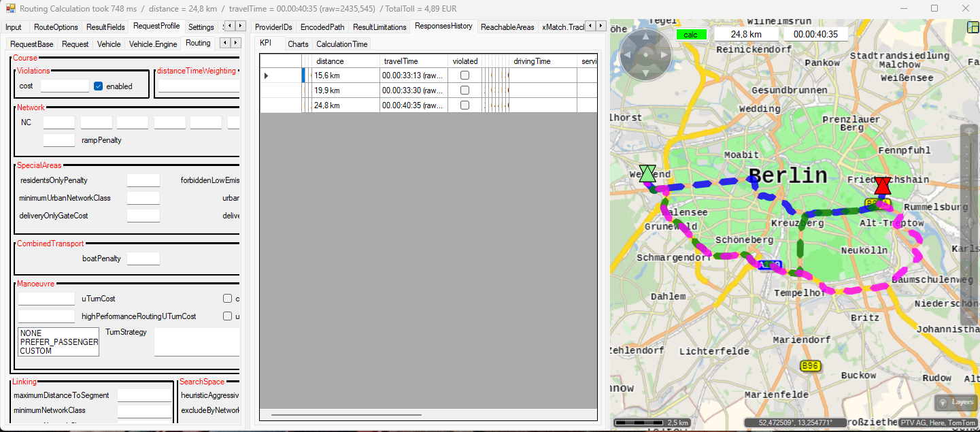Click the B96 road shield on map

809,366
